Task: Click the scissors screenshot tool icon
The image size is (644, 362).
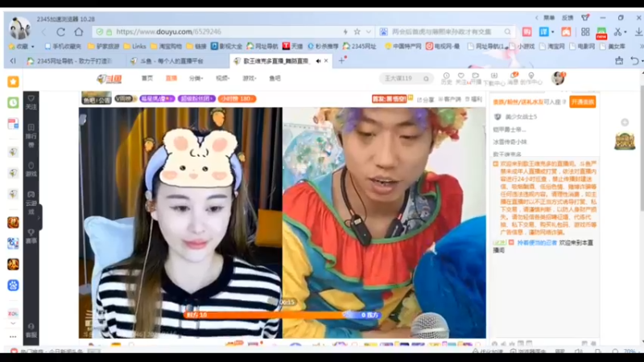Action: (617, 31)
